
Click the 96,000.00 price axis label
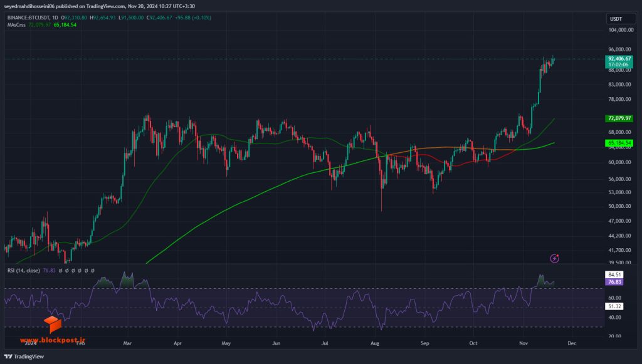[619, 49]
